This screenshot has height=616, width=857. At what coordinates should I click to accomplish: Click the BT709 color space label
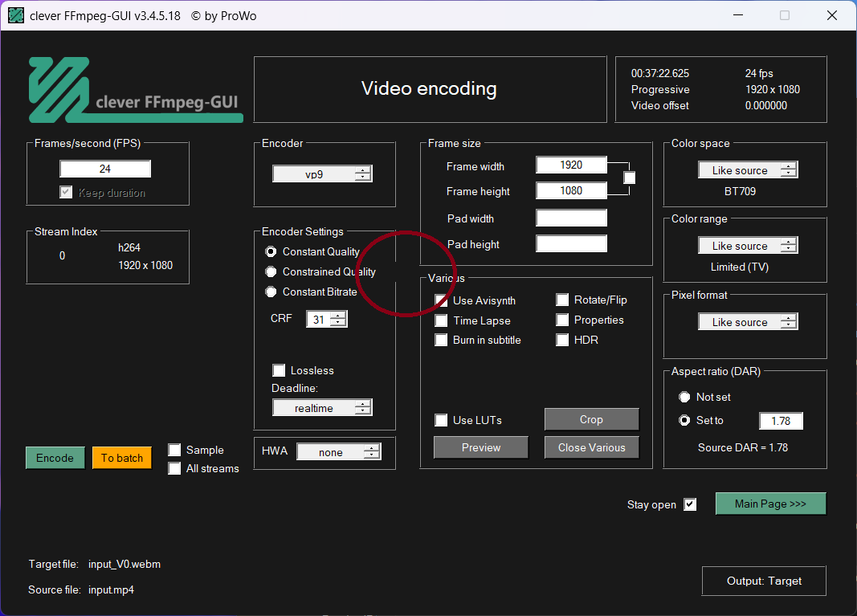[x=740, y=191]
